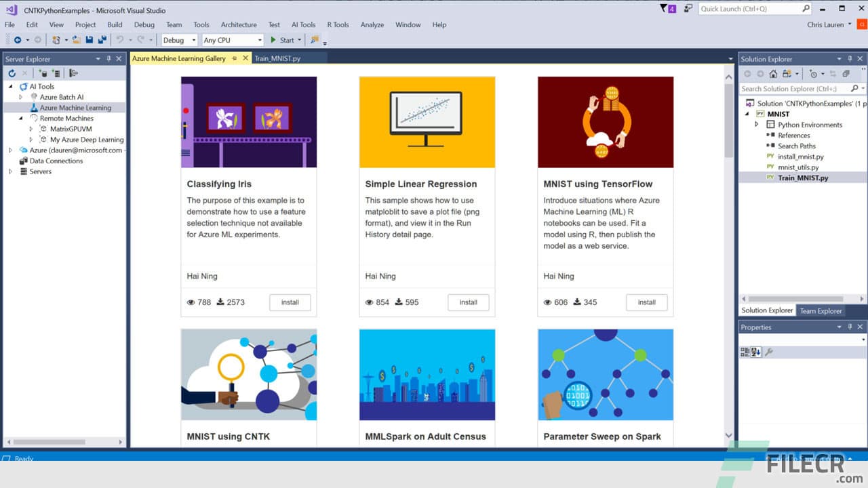The height and width of the screenshot is (488, 868).
Task: Select the Save icon on the toolbar
Action: click(x=90, y=40)
